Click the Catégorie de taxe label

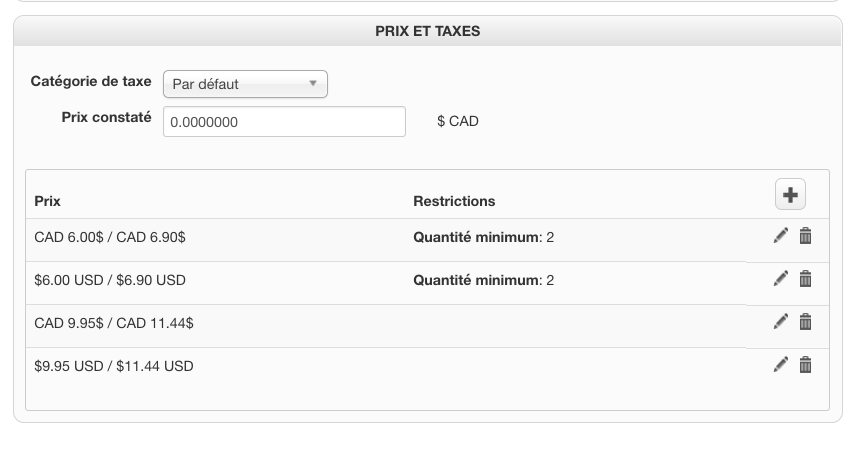pos(91,82)
